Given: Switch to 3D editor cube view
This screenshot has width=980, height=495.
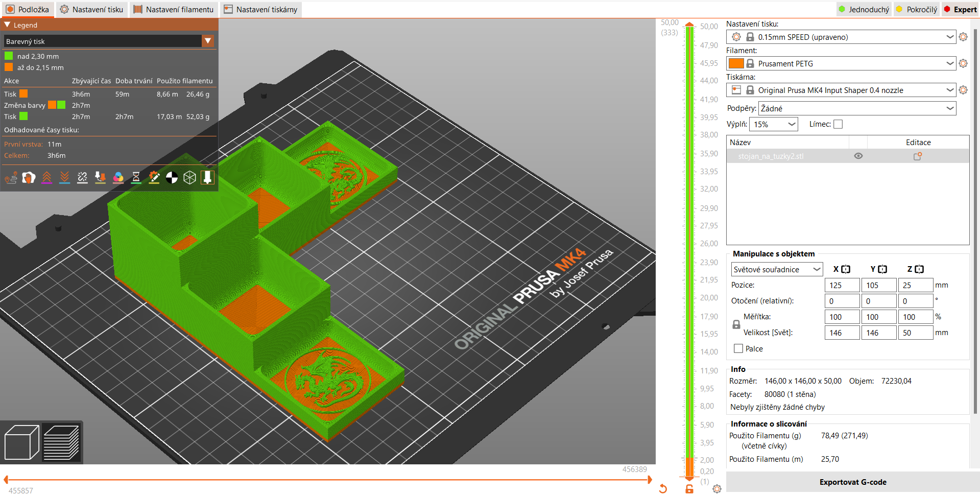Looking at the screenshot, I should click(21, 442).
